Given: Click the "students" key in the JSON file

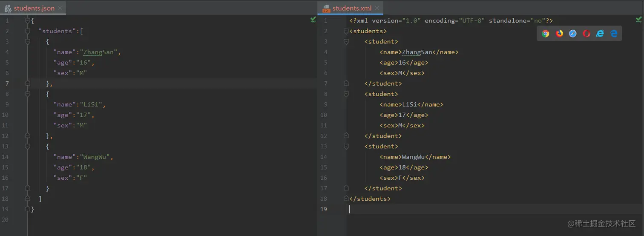Looking at the screenshot, I should coord(57,31).
